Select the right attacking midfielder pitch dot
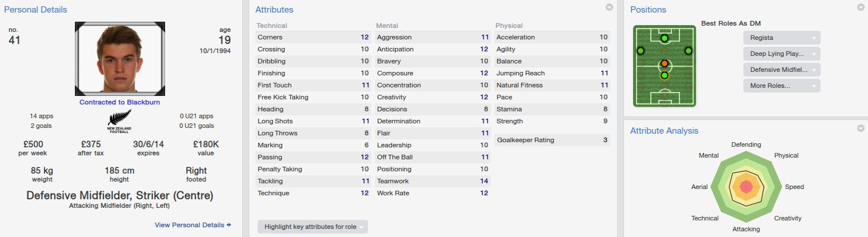The height and width of the screenshot is (237, 868). click(x=688, y=51)
